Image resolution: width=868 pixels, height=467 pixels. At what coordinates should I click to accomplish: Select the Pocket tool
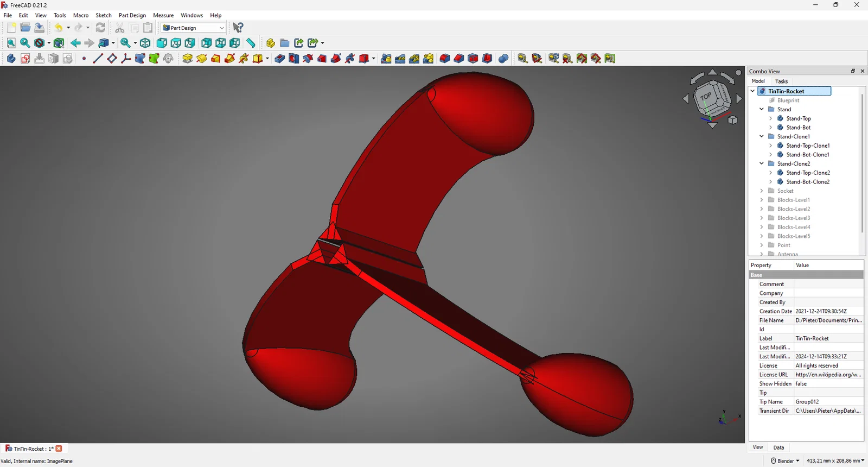pos(280,59)
